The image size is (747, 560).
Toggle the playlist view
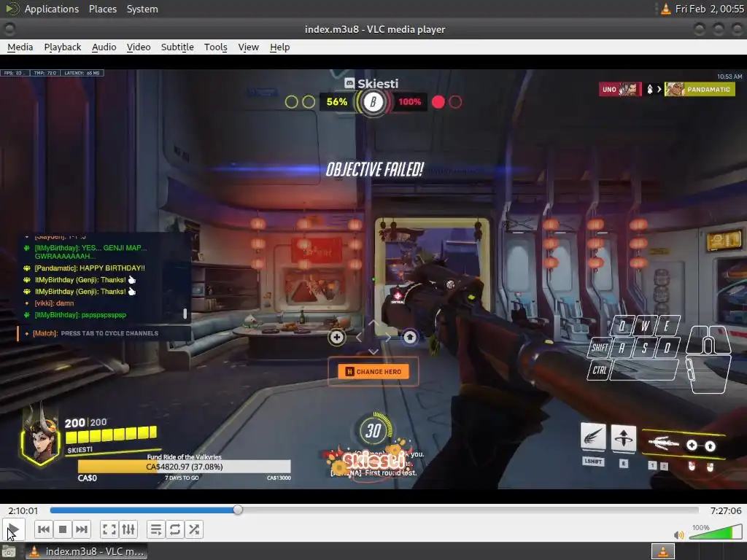(x=156, y=529)
